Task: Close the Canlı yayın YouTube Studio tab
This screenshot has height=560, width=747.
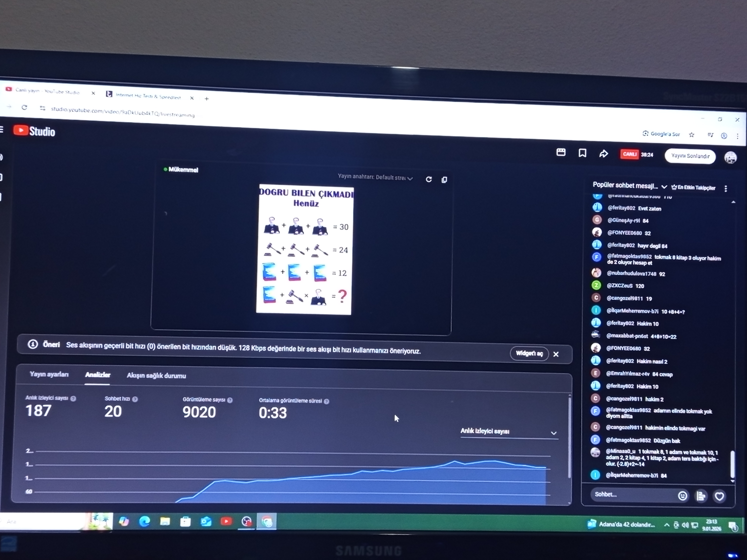Action: [93, 93]
